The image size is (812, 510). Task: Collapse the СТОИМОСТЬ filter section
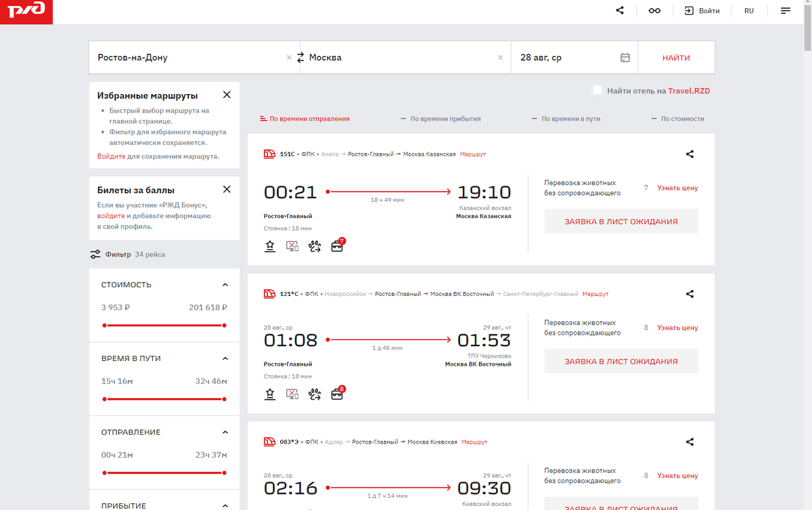click(225, 285)
